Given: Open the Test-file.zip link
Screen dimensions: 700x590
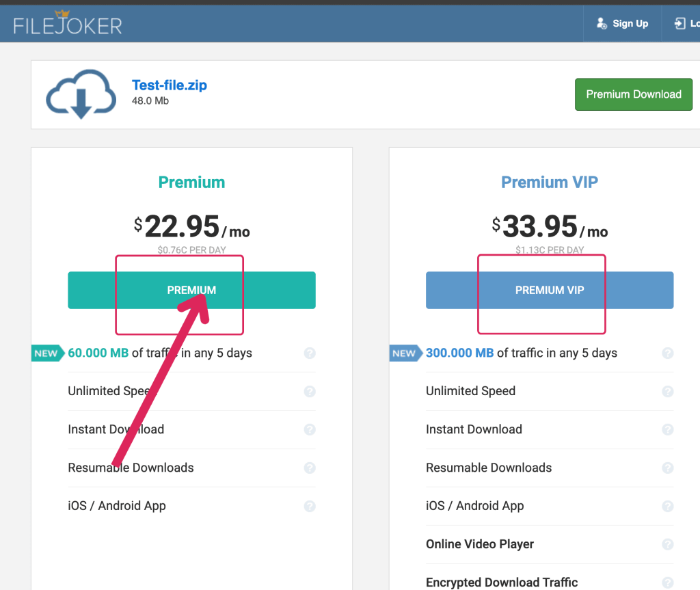Looking at the screenshot, I should (x=170, y=85).
